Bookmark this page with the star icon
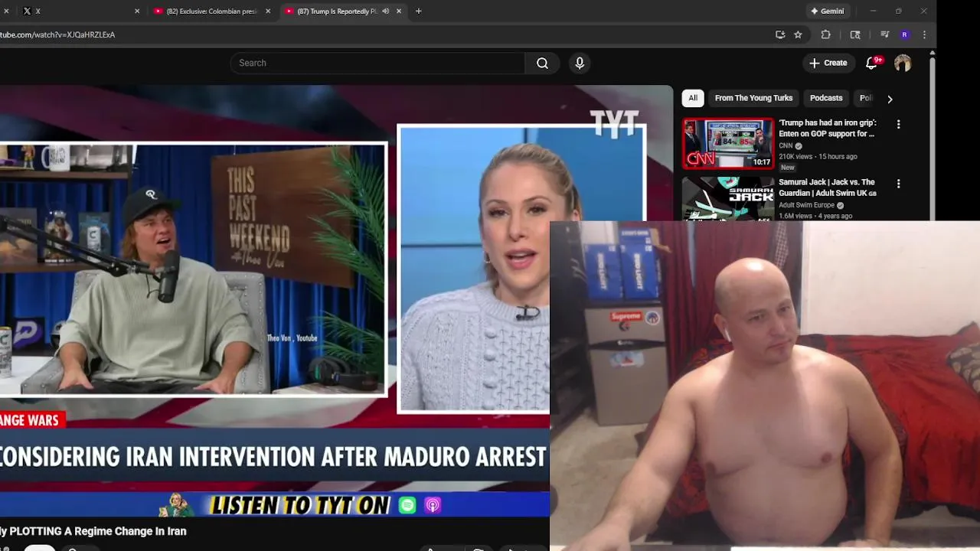 798,34
